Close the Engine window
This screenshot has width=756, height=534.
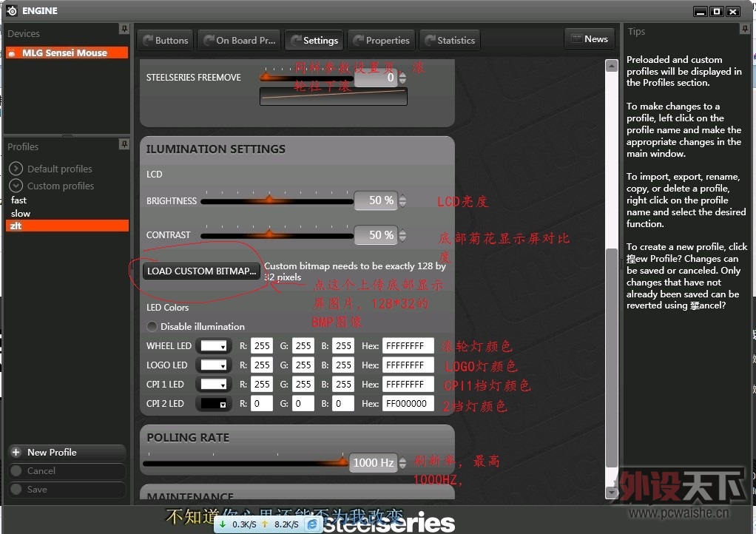(733, 11)
